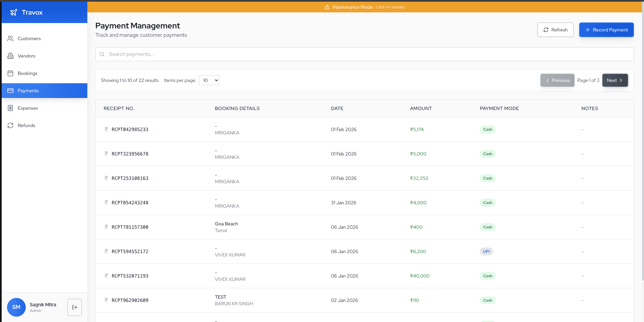Click rupee icon beside RCPT054243248
This screenshot has height=322, width=644.
click(x=106, y=203)
